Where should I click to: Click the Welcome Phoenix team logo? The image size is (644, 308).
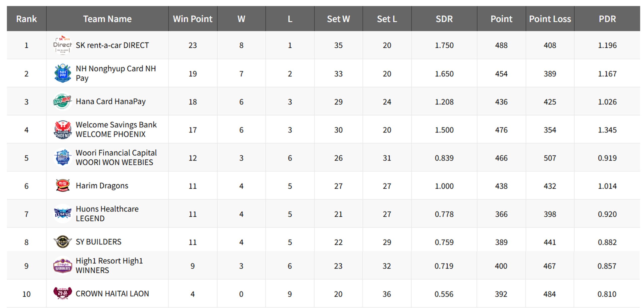pyautogui.click(x=62, y=130)
